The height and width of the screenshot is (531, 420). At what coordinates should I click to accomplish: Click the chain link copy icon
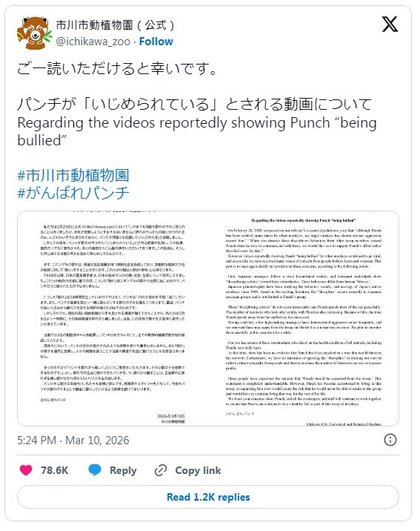tap(160, 470)
